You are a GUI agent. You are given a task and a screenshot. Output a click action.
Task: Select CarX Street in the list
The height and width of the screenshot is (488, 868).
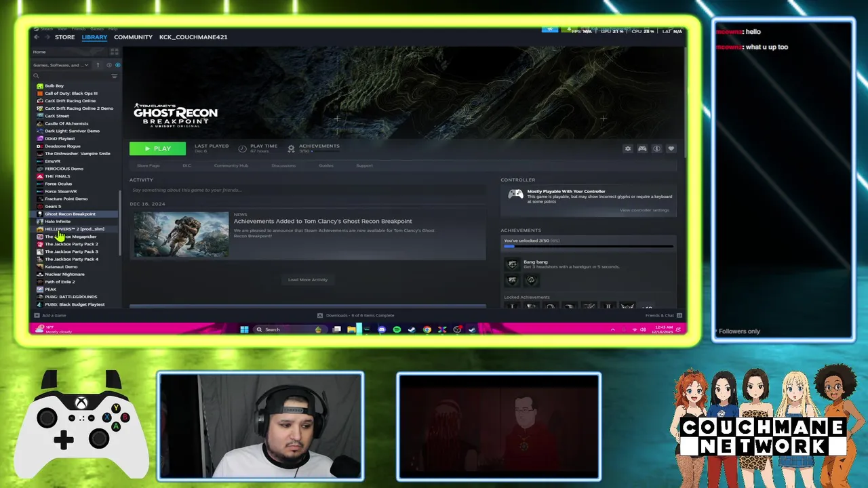pyautogui.click(x=57, y=116)
